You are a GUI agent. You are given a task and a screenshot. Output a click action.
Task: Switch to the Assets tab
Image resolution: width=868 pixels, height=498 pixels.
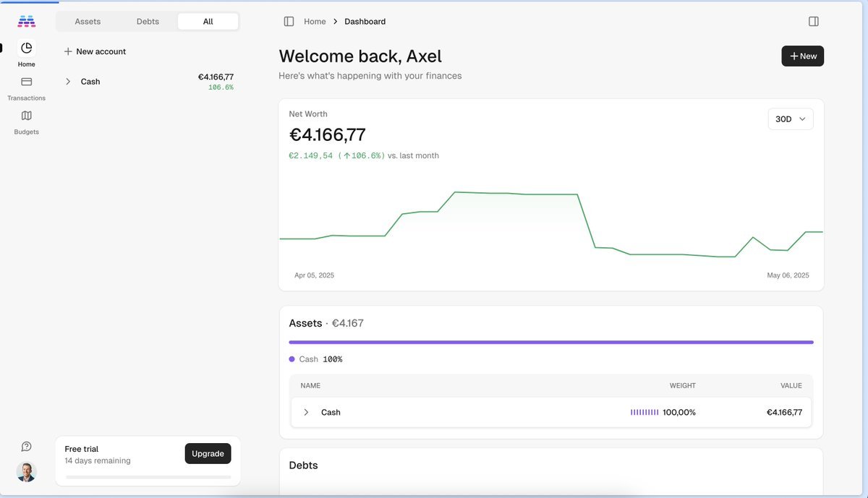[x=88, y=22]
